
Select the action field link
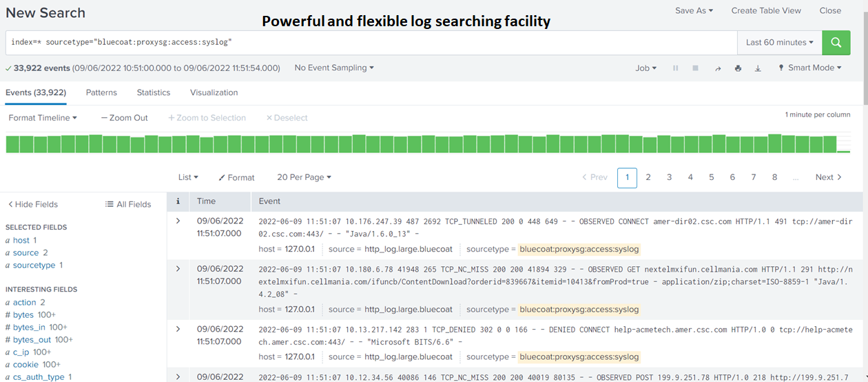[24, 302]
